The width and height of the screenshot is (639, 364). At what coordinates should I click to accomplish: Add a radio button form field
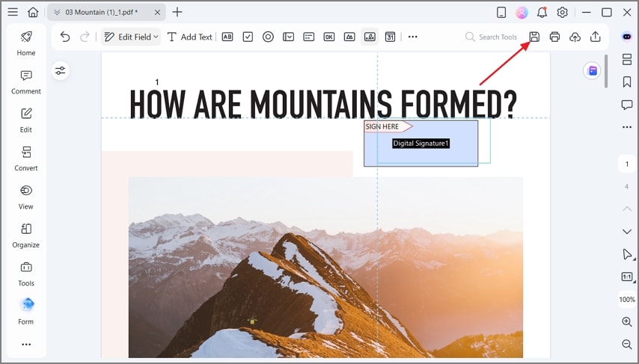tap(268, 37)
